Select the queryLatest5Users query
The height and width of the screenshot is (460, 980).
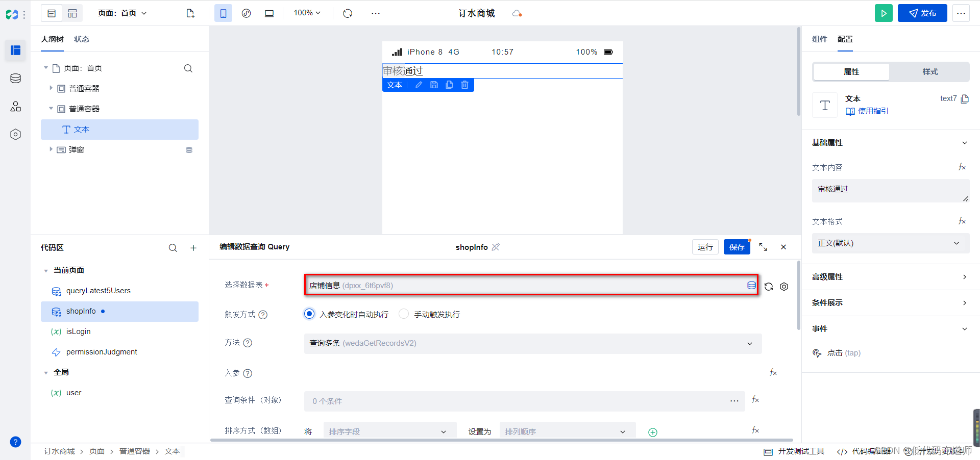119,291
